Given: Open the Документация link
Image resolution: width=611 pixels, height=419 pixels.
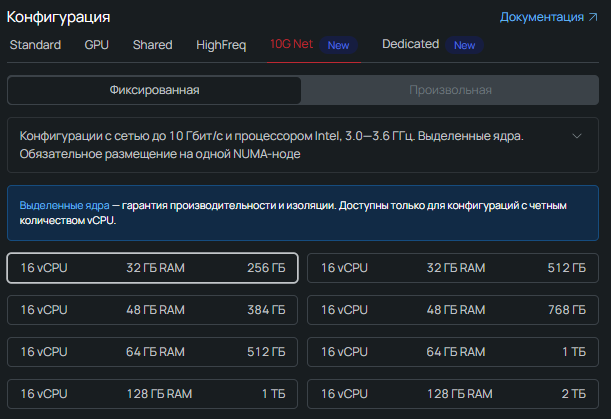Looking at the screenshot, I should coord(541,17).
